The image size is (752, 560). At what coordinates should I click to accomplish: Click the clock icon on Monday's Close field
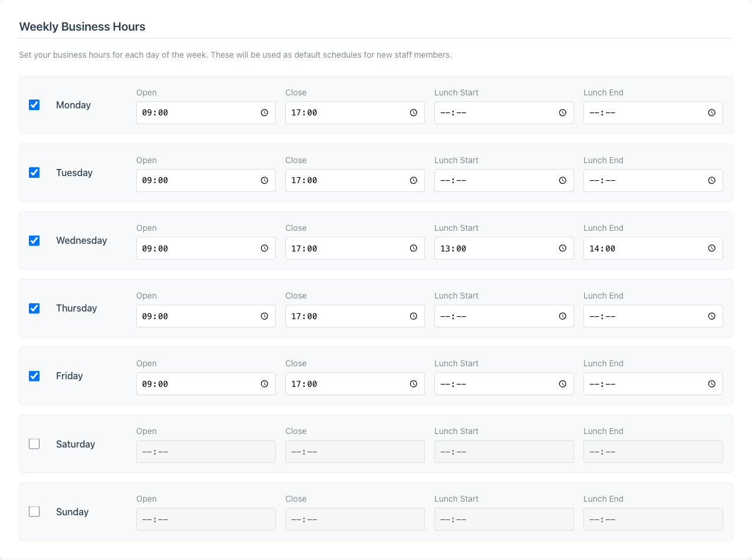[x=413, y=112]
